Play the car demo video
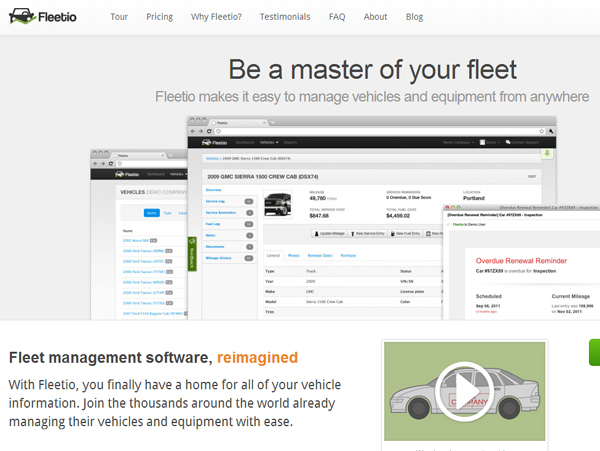 click(465, 391)
